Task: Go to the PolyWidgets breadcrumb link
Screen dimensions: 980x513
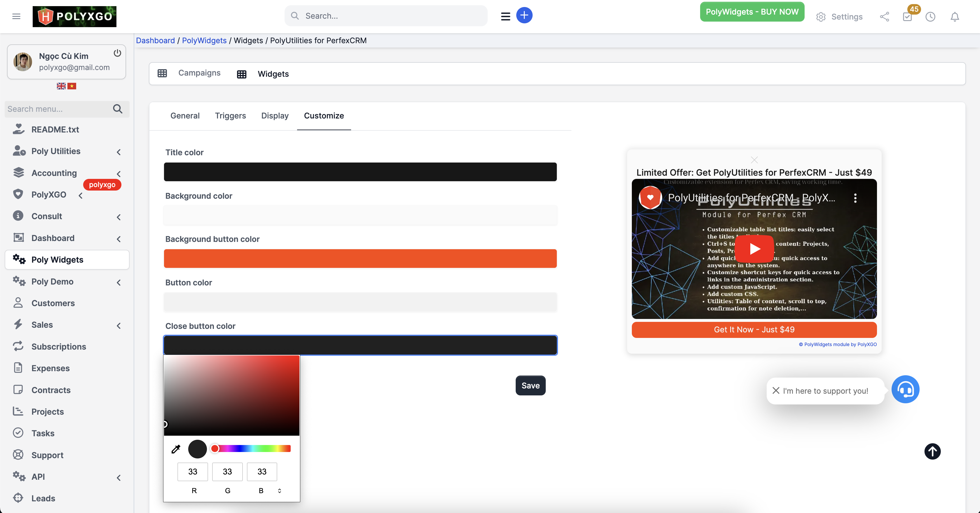Action: point(204,41)
